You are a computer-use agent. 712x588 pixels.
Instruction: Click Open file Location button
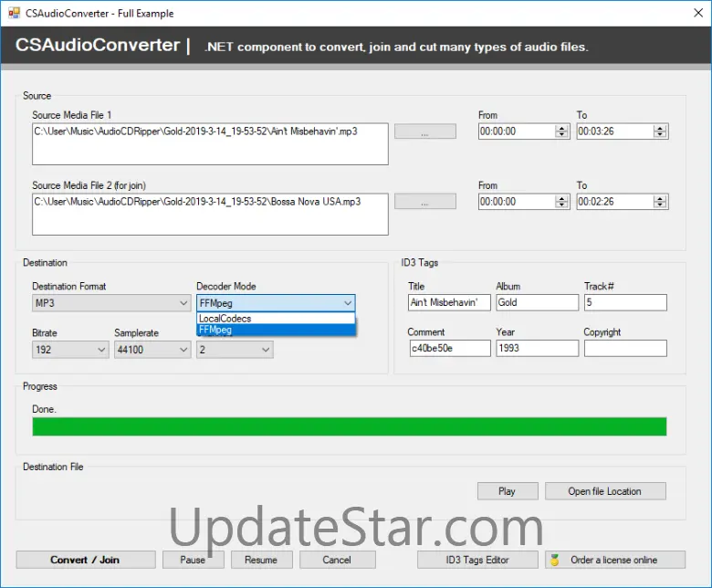[x=605, y=491]
